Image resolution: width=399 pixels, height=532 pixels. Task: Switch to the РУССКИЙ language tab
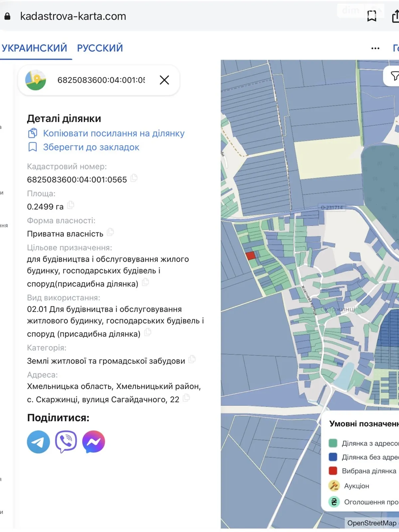click(100, 48)
